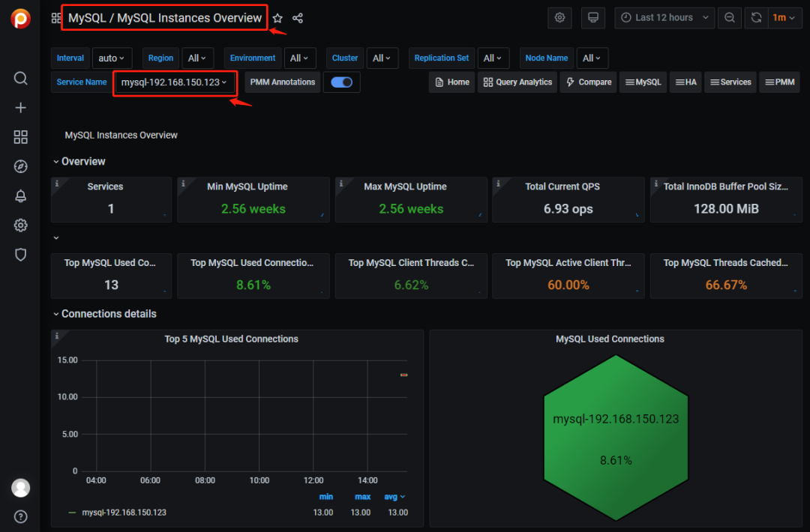Screen dimensions: 810x532
Task: Open the Help question mark icon
Action: click(x=21, y=516)
